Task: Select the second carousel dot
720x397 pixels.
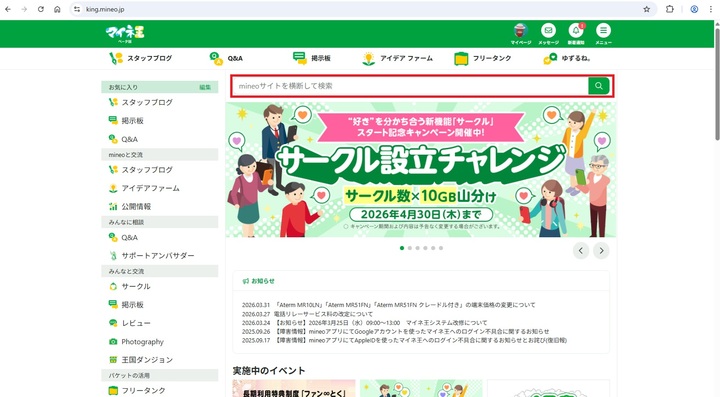Action: tap(410, 248)
